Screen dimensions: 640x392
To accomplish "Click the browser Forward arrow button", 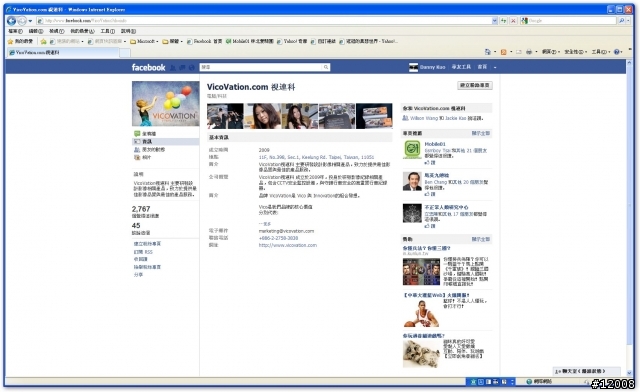I will (x=22, y=20).
